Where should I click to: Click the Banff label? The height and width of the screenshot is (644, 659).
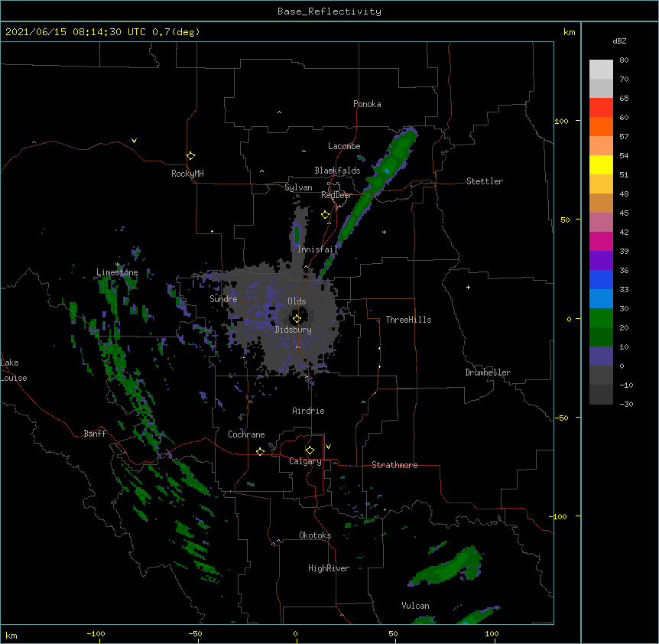95,434
